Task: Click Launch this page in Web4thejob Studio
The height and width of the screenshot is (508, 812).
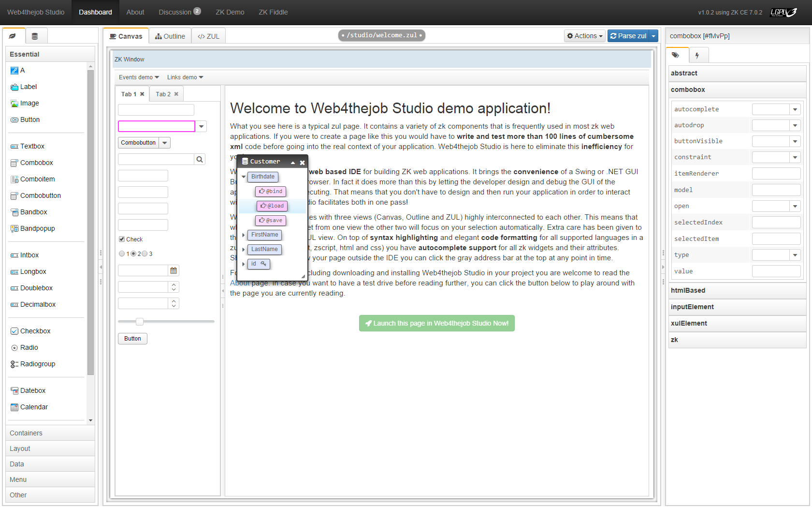Action: click(437, 323)
